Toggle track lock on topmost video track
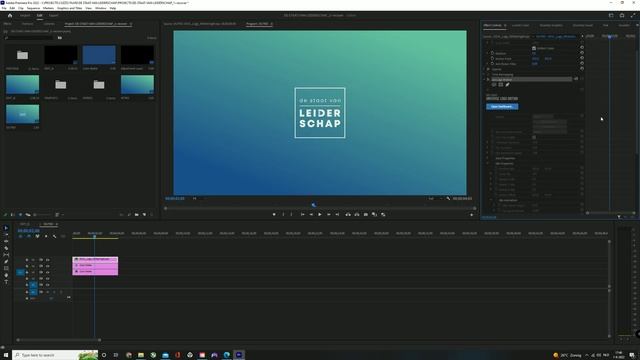The height and width of the screenshot is (360, 640). click(x=27, y=260)
